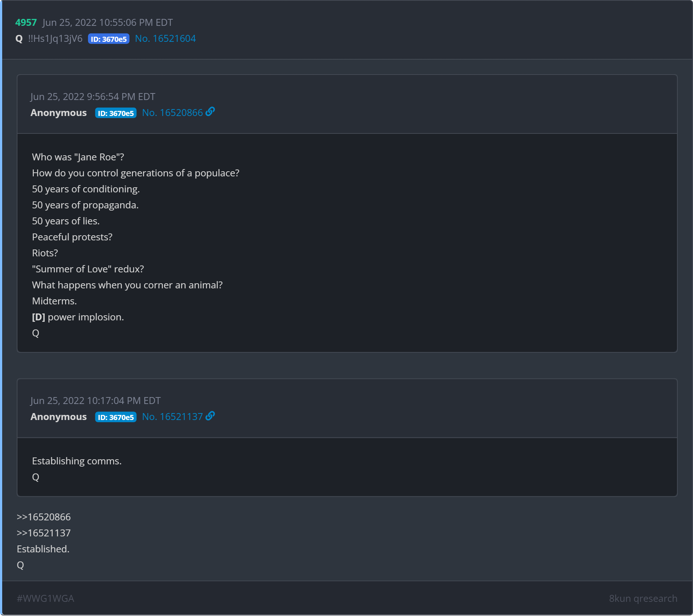The height and width of the screenshot is (616, 693).
Task: Click the ID: 3670e5 badge on the second quoted post
Action: click(x=116, y=417)
